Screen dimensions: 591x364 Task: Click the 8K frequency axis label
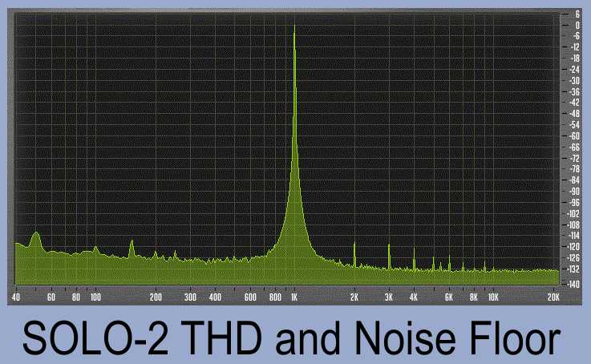pyautogui.click(x=474, y=297)
